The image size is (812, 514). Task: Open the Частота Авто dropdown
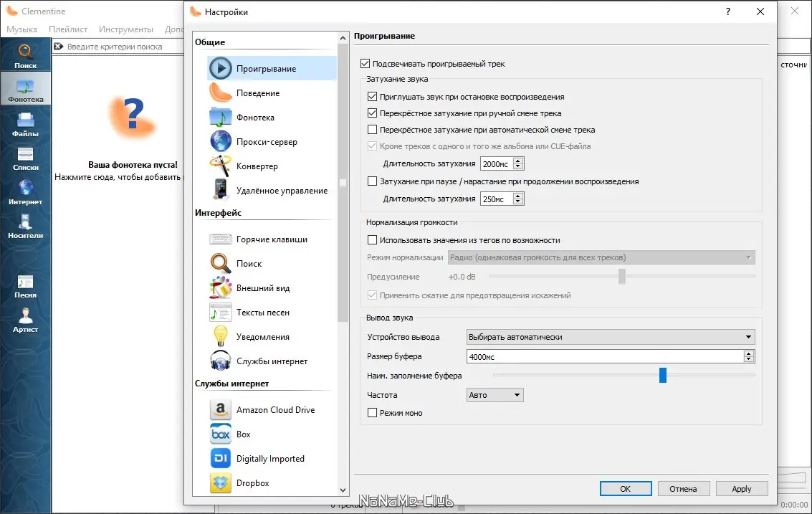point(495,395)
